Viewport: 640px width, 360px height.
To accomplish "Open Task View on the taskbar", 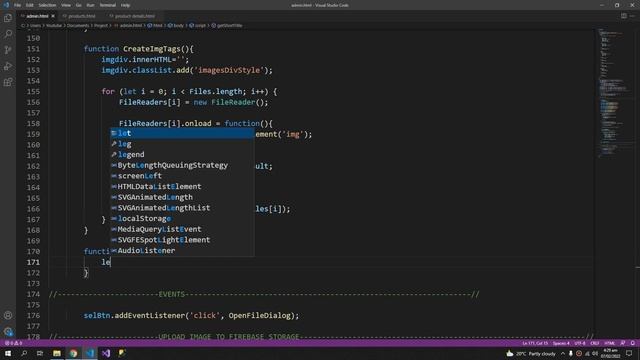I will (x=40, y=353).
